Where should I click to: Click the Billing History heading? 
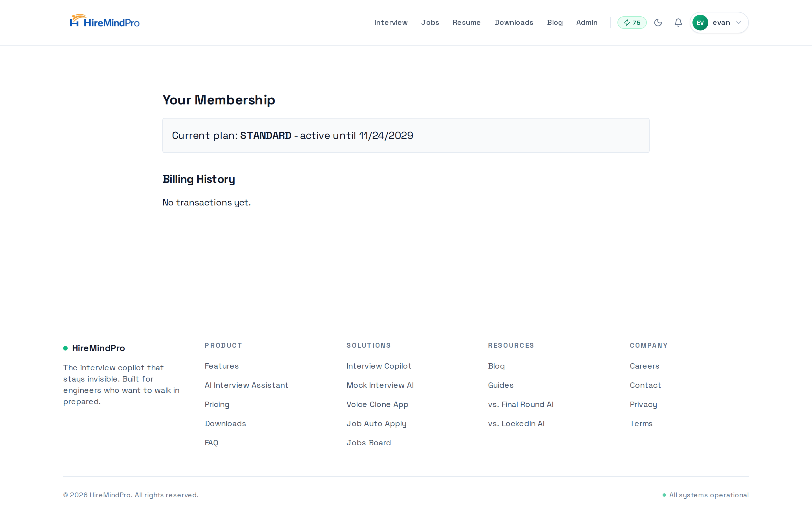click(x=199, y=179)
